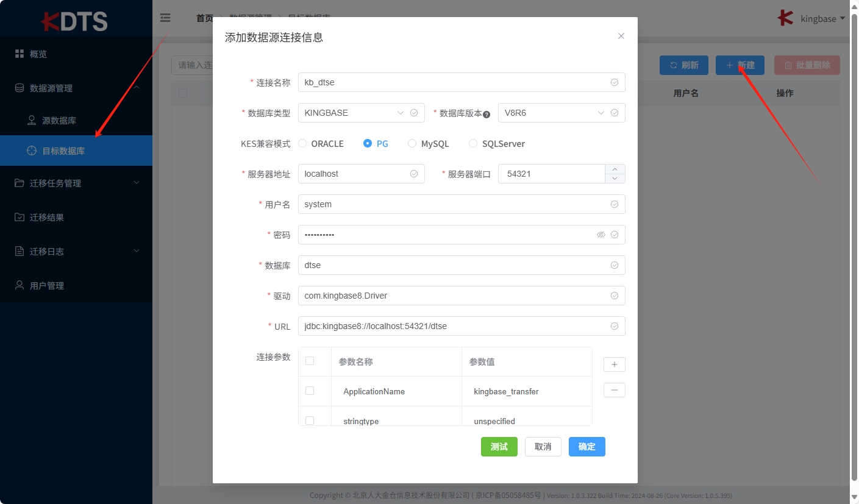859x504 pixels.
Task: Click the 刷新 button
Action: (684, 65)
